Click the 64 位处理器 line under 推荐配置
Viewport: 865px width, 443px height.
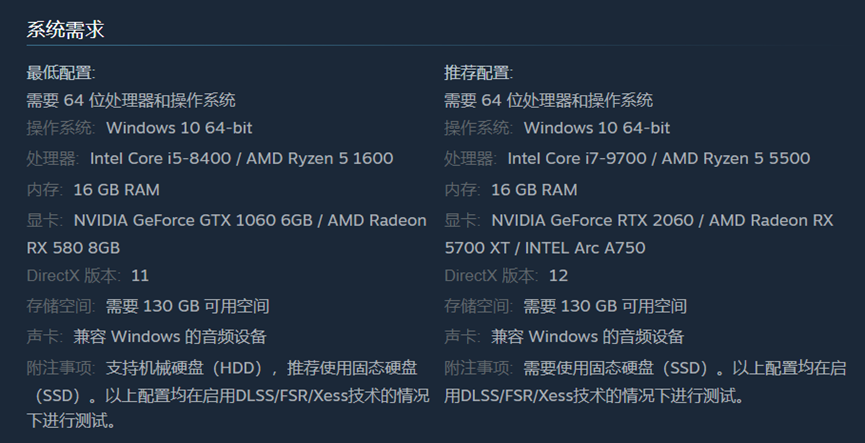pos(548,100)
